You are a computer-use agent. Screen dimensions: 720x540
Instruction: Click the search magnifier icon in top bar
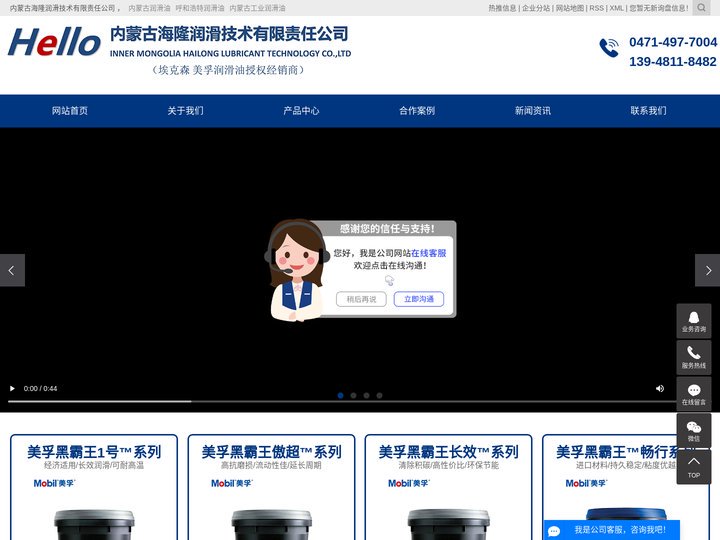[701, 8]
